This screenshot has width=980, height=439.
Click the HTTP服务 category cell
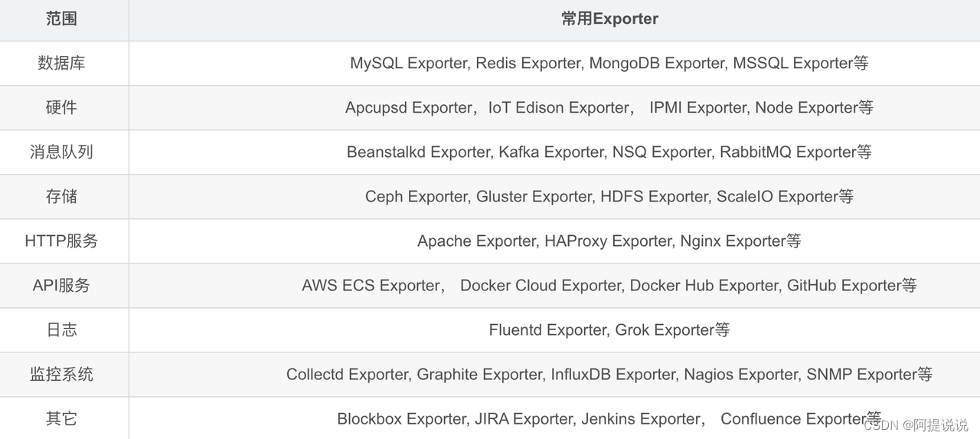point(61,241)
